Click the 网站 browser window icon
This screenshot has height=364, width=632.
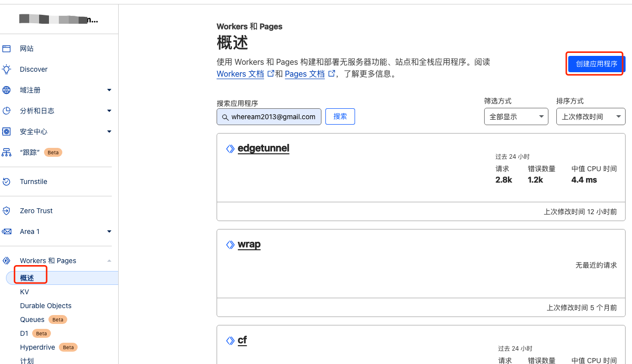[6, 48]
